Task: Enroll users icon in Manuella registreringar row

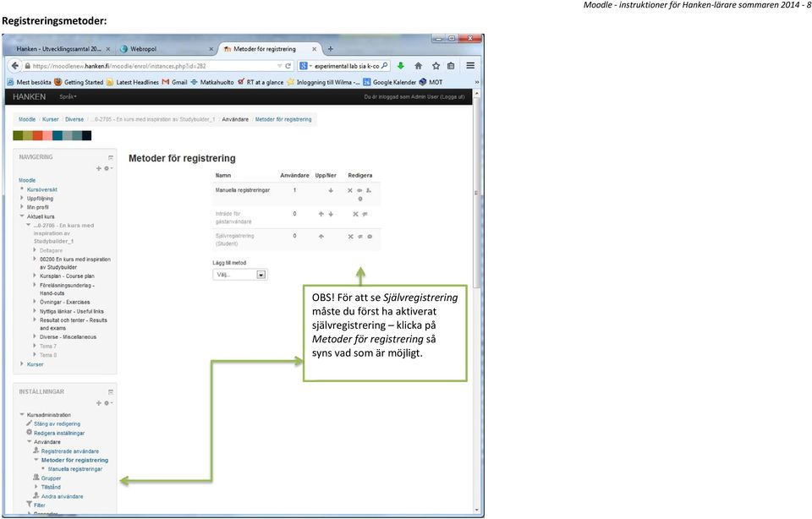Action: point(369,190)
